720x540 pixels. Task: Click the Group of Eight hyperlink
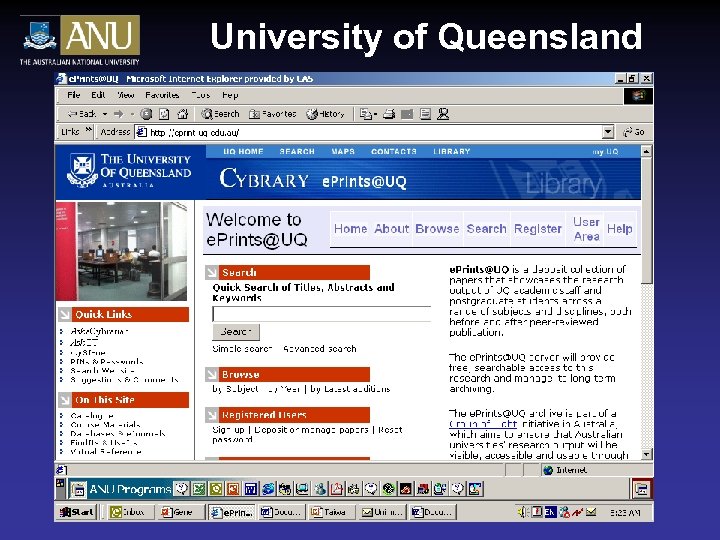(483, 424)
